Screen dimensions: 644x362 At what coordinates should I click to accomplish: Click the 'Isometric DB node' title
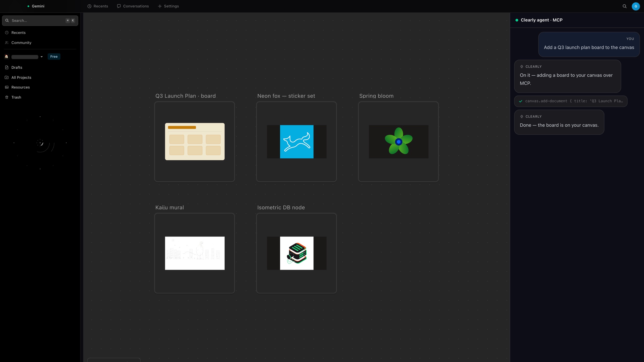[281, 208]
